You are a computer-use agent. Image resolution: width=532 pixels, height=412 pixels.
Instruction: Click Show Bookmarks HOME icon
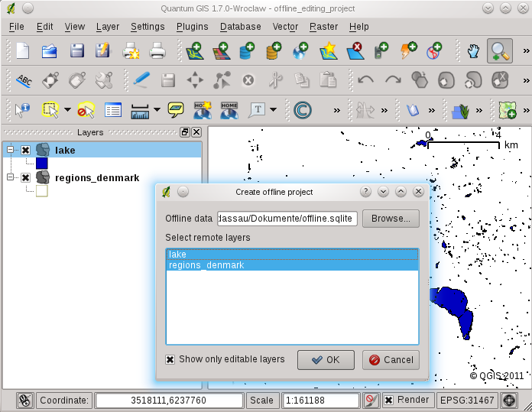coord(229,110)
